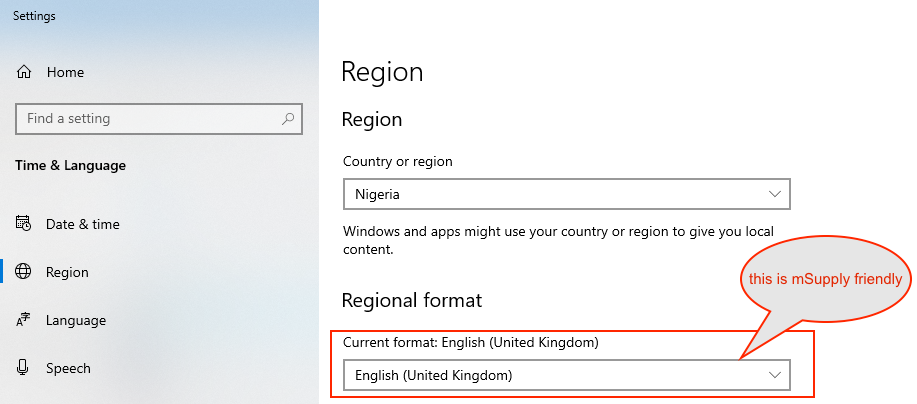Click the chevron on the Nigeria dropdown

774,194
